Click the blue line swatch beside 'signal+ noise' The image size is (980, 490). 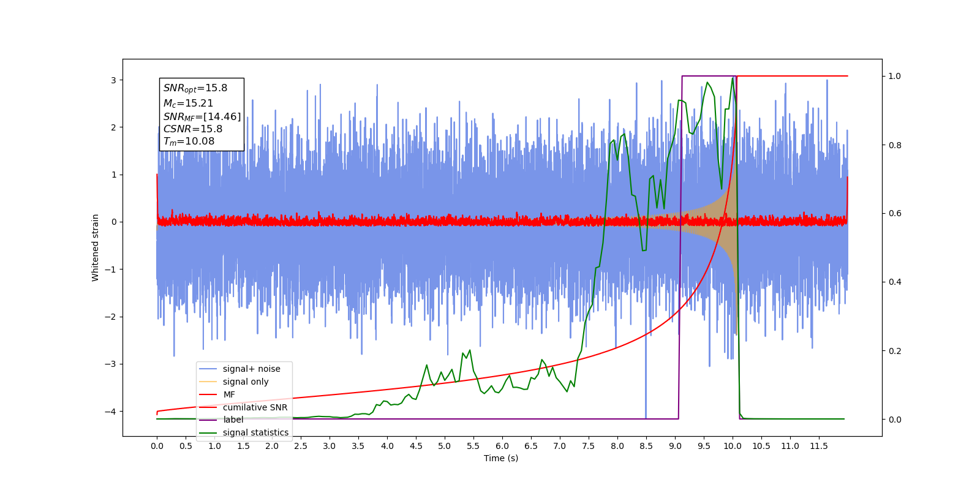[x=208, y=369]
